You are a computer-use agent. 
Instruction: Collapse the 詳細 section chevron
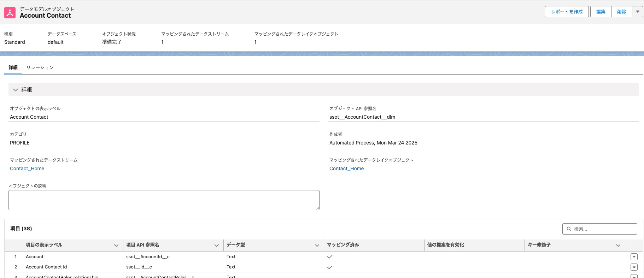(x=15, y=90)
